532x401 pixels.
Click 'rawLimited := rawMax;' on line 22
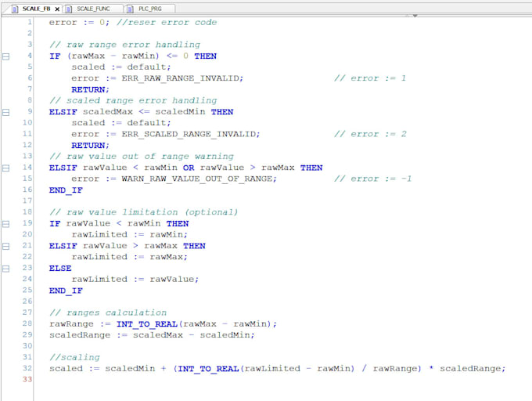click(x=129, y=257)
